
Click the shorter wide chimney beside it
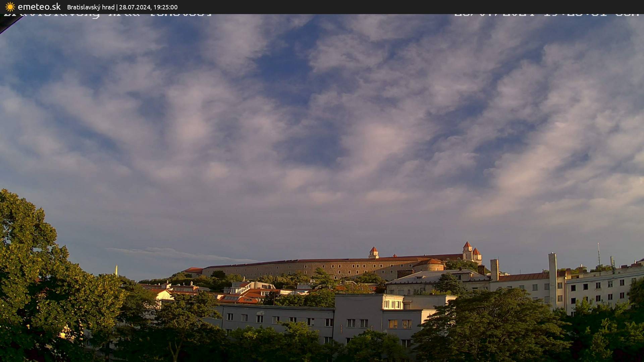[494, 269]
